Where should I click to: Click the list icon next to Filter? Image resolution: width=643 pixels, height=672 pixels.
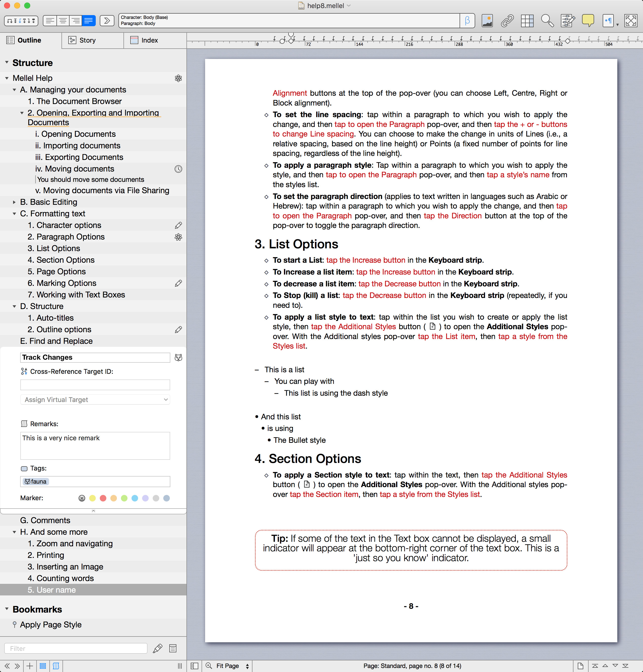click(x=173, y=648)
